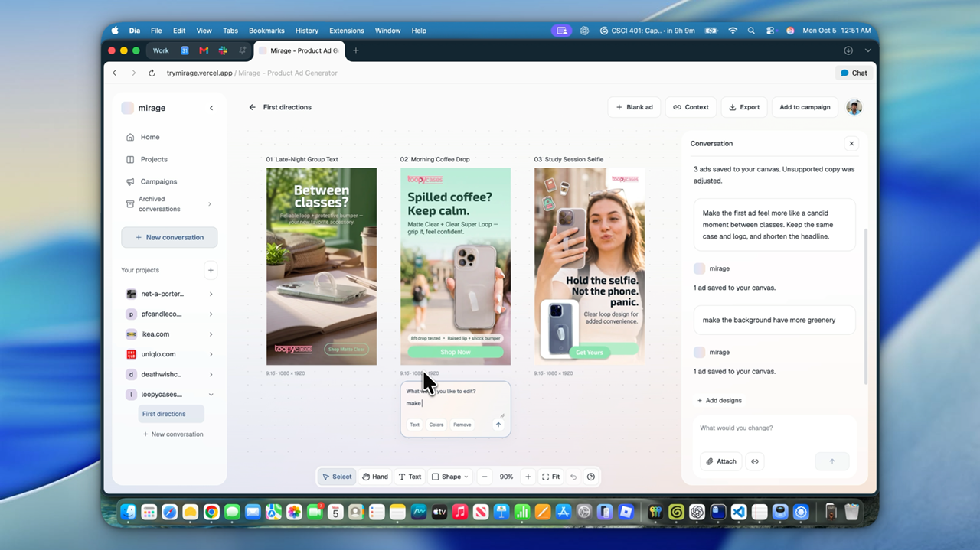Open canvas help question-mark icon
Screen dimensions: 980x550
pyautogui.click(x=590, y=477)
